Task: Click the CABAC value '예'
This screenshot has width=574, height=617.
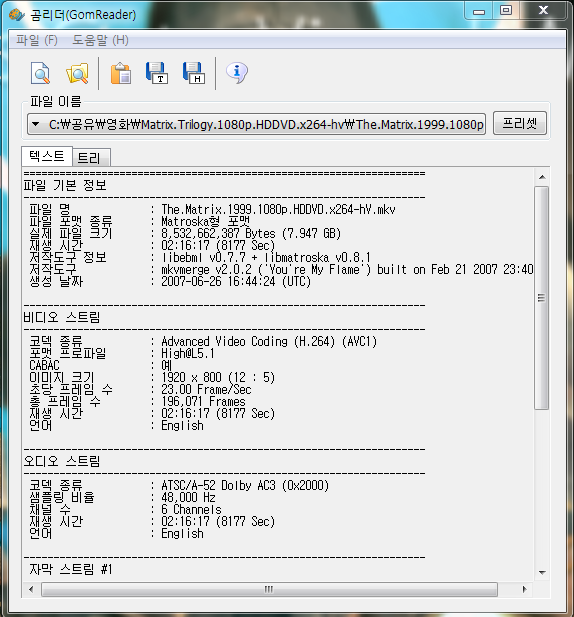Action: [167, 366]
